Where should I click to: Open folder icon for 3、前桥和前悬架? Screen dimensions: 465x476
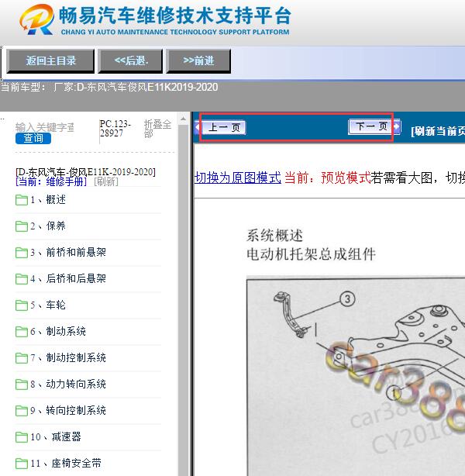[22, 253]
